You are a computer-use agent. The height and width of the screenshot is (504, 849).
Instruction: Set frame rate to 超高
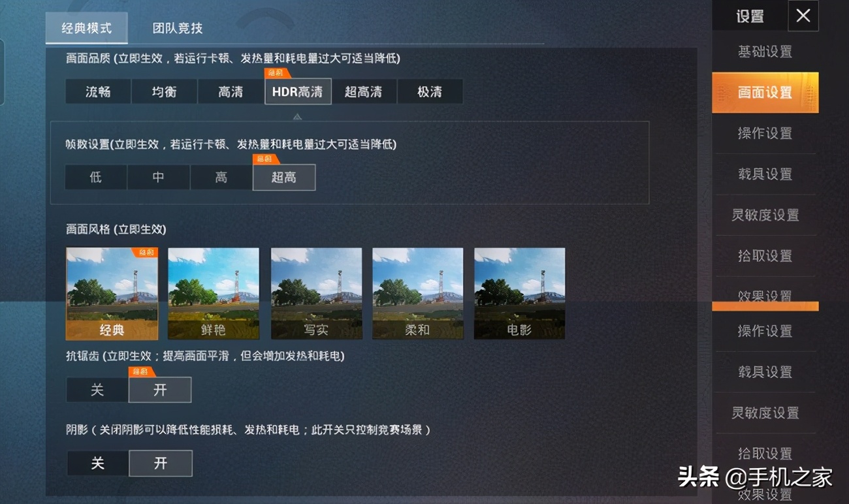284,177
